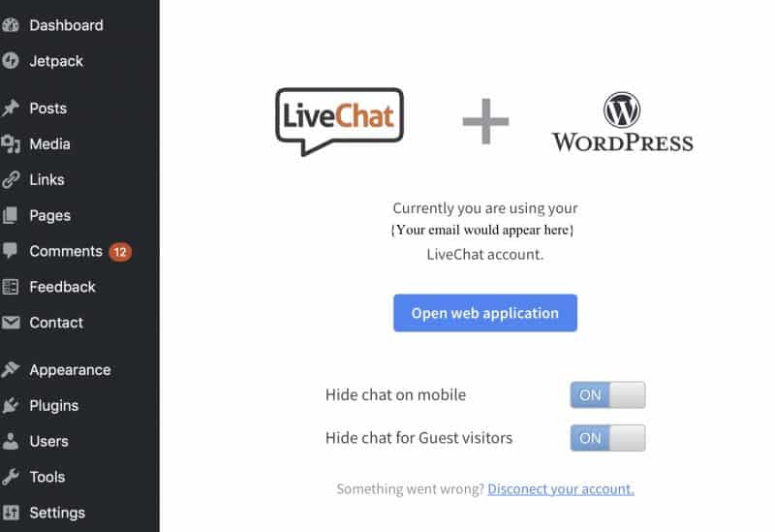Click the Jetpack lightning icon
Image resolution: width=775 pixels, height=532 pixels.
pos(10,61)
